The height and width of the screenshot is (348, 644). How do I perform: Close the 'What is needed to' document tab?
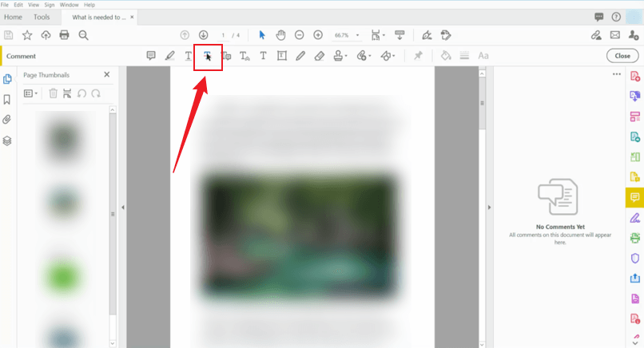coord(132,18)
